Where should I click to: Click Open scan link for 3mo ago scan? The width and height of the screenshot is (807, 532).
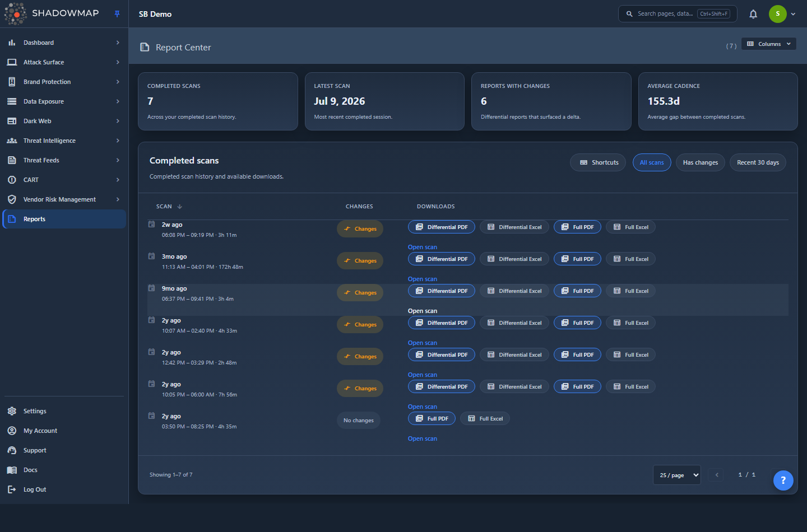click(x=423, y=279)
